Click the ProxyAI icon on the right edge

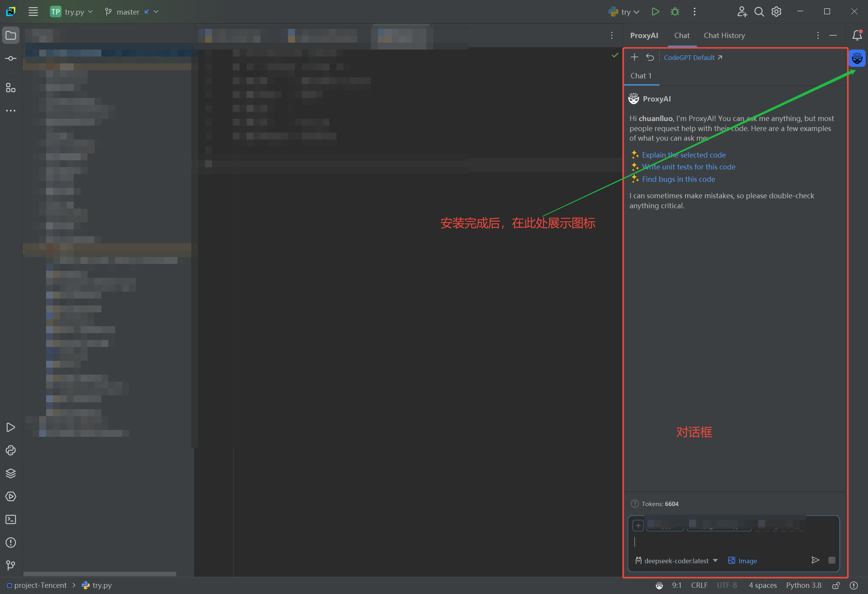click(x=857, y=58)
